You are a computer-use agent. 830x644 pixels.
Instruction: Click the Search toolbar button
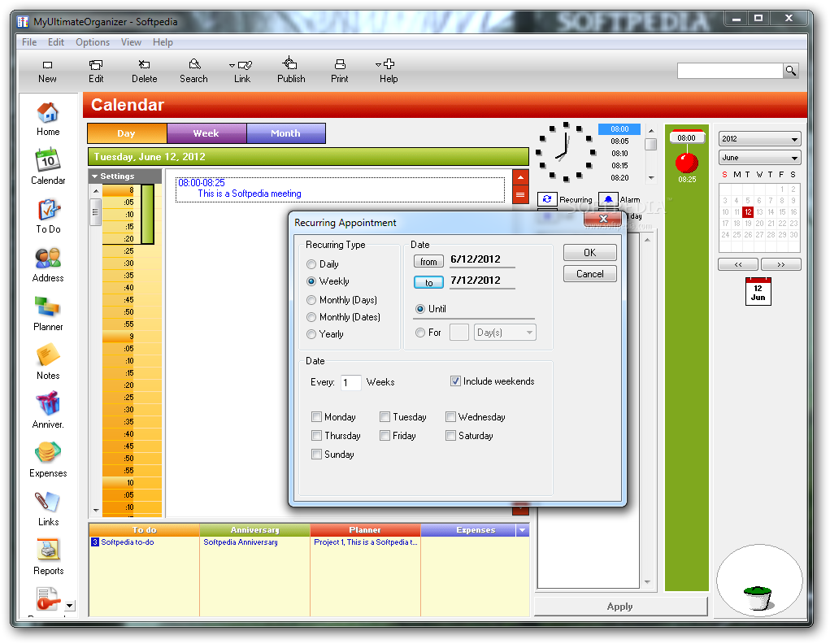tap(193, 72)
